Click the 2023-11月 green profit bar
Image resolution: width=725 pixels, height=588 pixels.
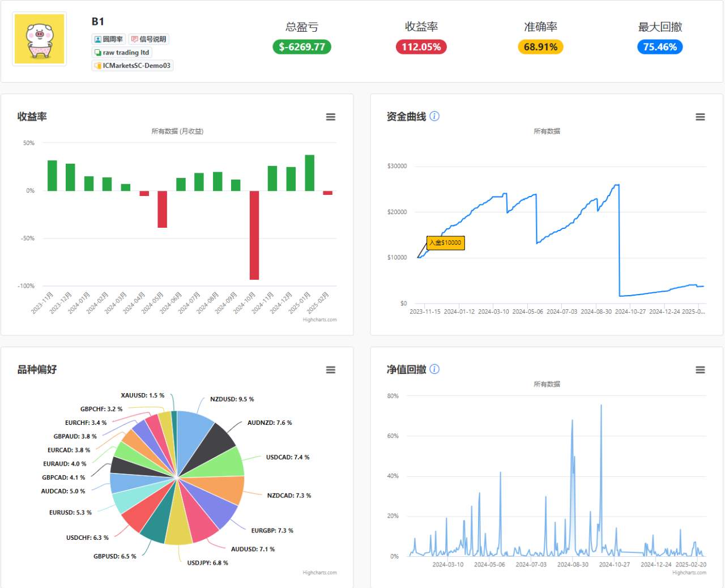pyautogui.click(x=52, y=176)
